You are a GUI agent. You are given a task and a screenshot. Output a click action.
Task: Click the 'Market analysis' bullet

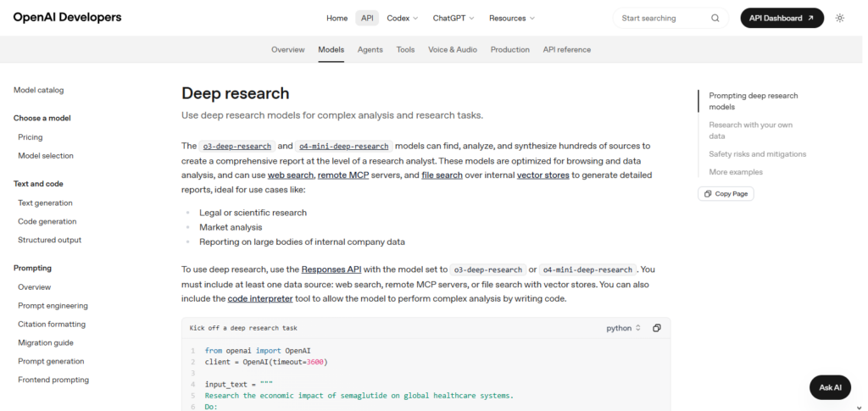click(231, 227)
